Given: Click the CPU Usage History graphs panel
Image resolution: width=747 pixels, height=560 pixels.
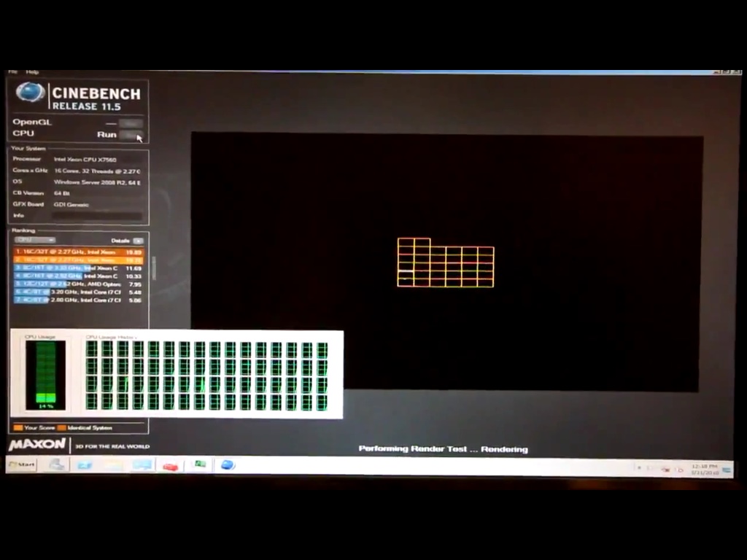Looking at the screenshot, I should pyautogui.click(x=206, y=376).
